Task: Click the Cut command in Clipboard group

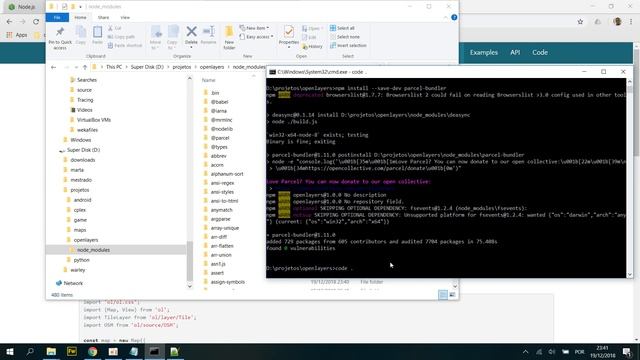Action: (x=115, y=28)
